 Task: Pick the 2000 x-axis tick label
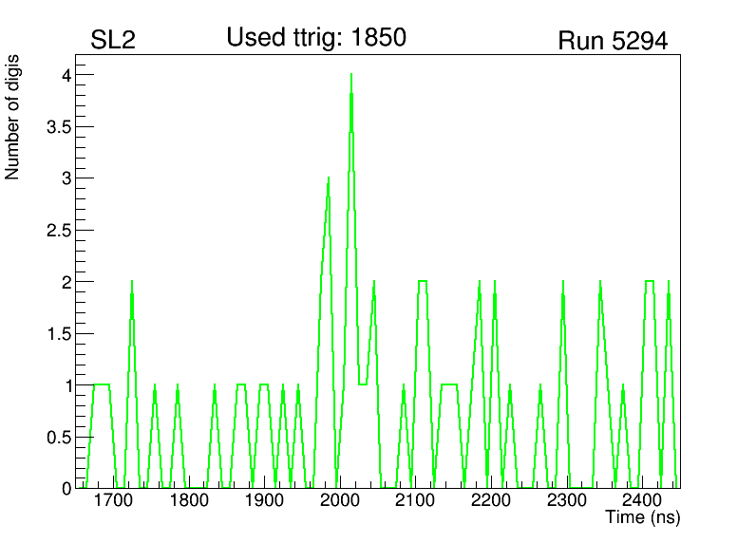coord(340,500)
